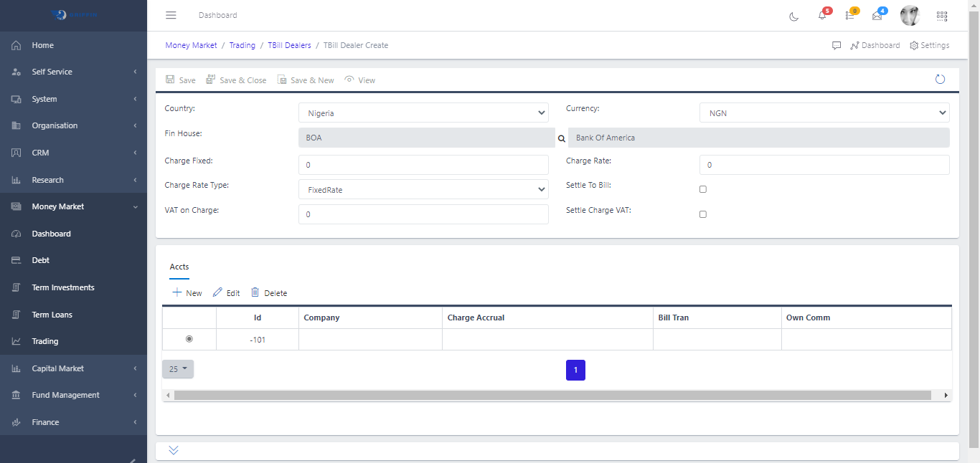Screen dimensions: 980x463
Task: Switch to the Accts tab
Action: (179, 267)
